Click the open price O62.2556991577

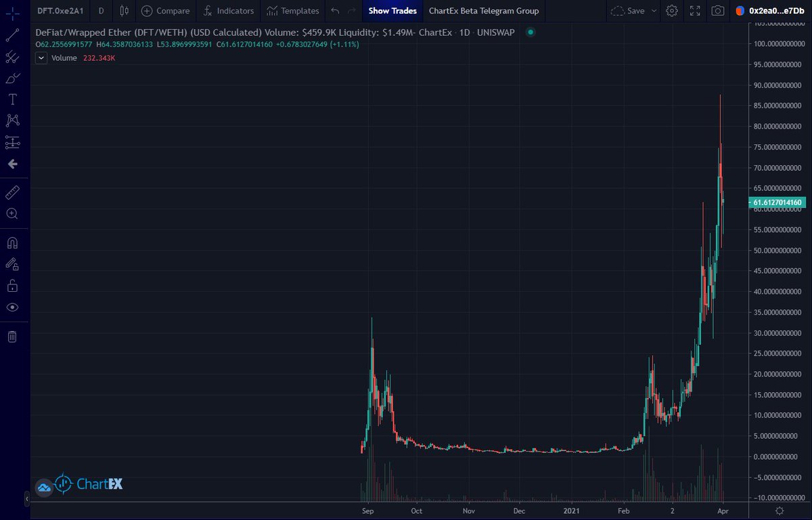click(64, 44)
